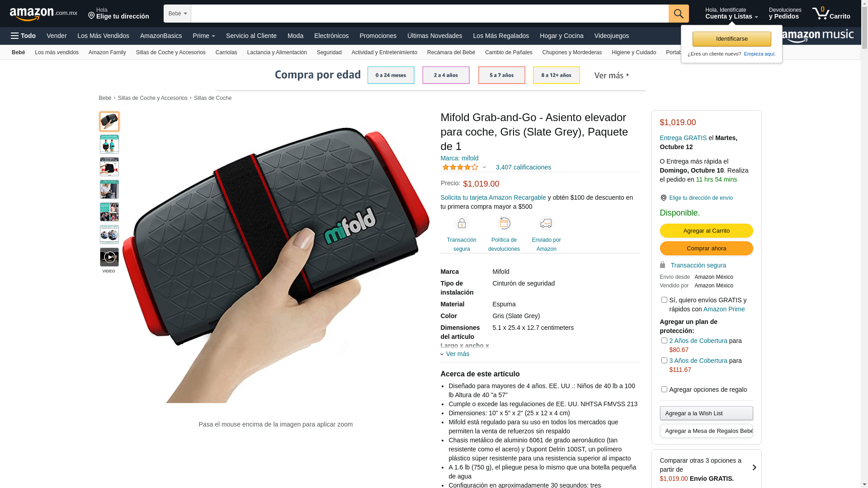Click the Enviado por Amazon icon
The height and width of the screenshot is (488, 868).
point(546,224)
